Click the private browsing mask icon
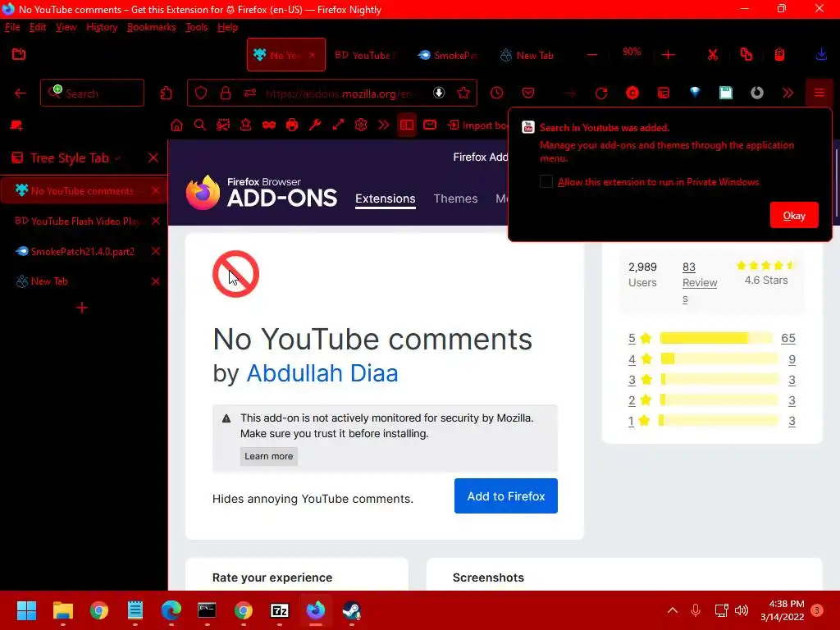 point(269,126)
